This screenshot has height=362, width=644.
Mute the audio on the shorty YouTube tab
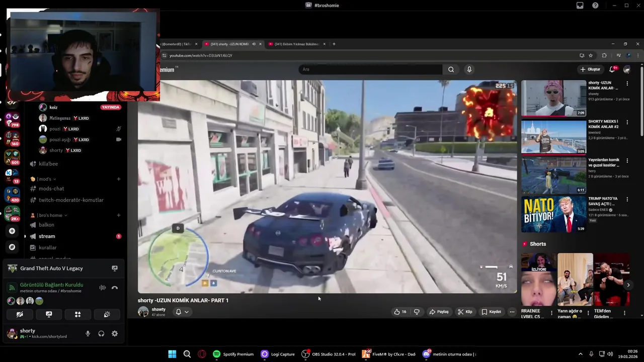click(254, 44)
